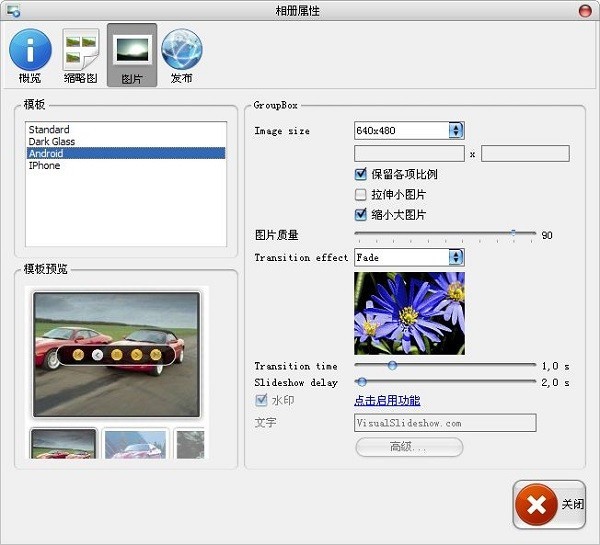This screenshot has height=545, width=600.
Task: Click the VisualSlideshow.com text field
Action: pos(445,423)
